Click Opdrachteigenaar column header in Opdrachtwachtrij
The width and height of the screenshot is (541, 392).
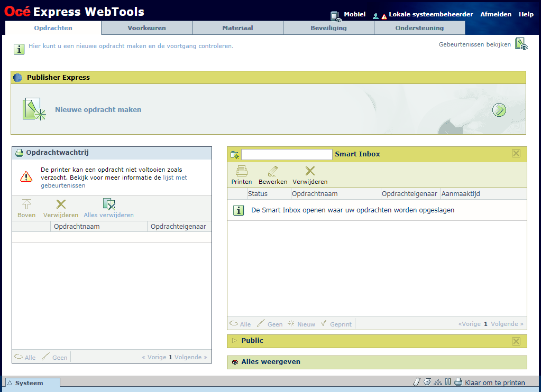click(178, 227)
